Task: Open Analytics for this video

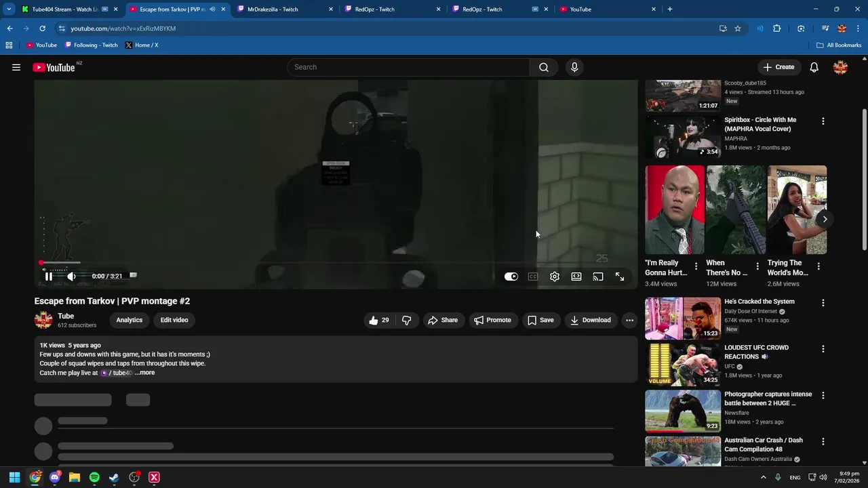Action: (129, 320)
